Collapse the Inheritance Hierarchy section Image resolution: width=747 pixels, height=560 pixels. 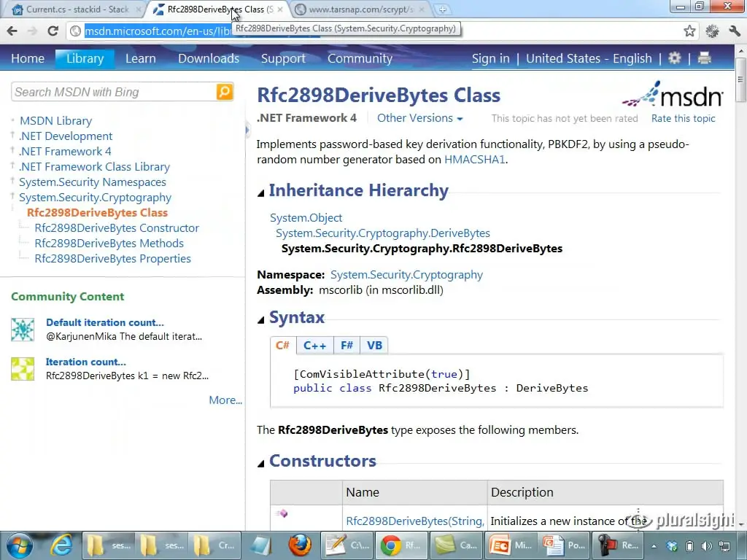coord(260,192)
